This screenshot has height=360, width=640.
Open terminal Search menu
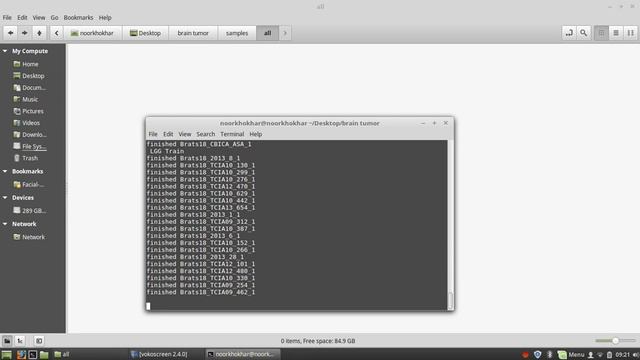[x=206, y=134]
